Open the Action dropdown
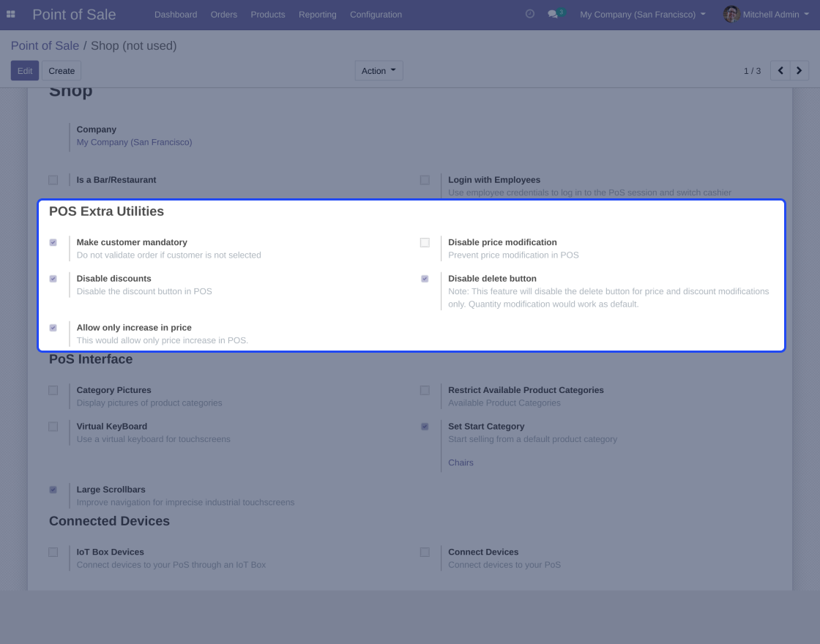This screenshot has width=820, height=644. pos(379,70)
